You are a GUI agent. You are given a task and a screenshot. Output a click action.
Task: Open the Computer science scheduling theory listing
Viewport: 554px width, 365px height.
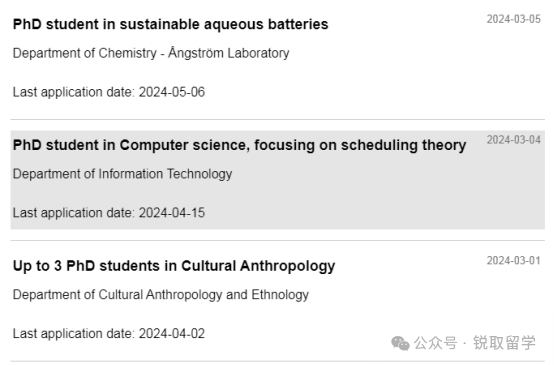[240, 145]
